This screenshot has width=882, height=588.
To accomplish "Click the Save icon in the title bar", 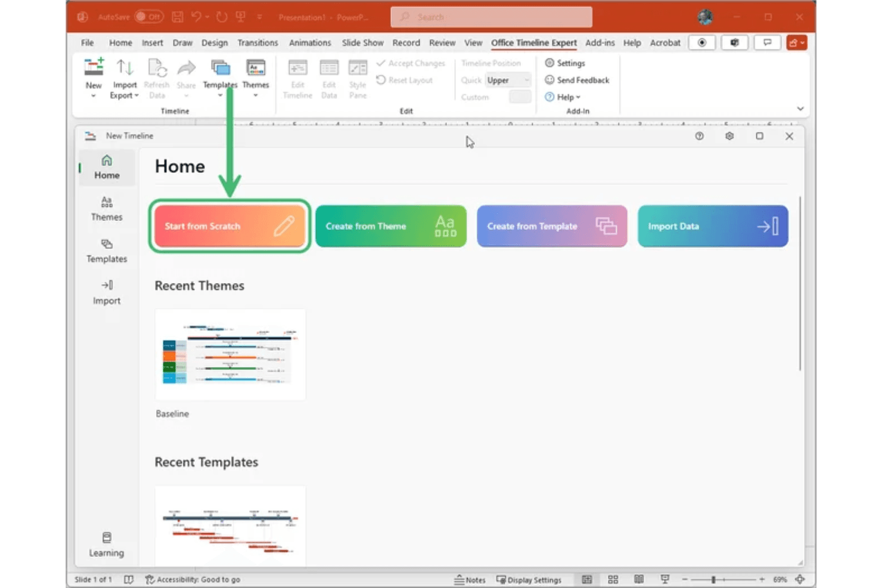I will [178, 17].
